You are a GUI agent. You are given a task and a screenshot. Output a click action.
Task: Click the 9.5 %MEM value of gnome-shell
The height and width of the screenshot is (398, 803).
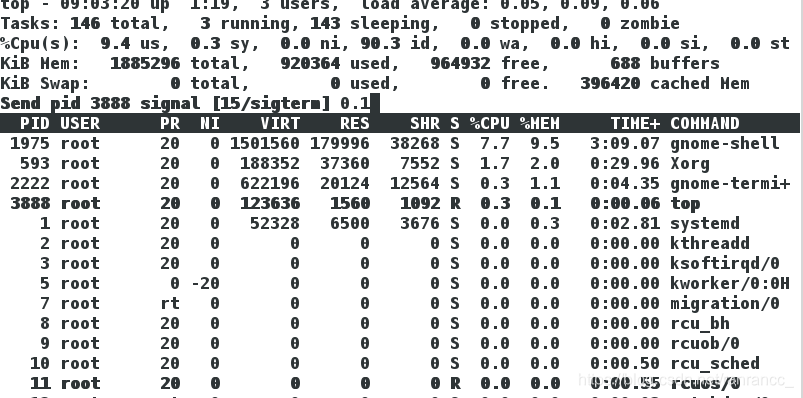click(x=545, y=143)
